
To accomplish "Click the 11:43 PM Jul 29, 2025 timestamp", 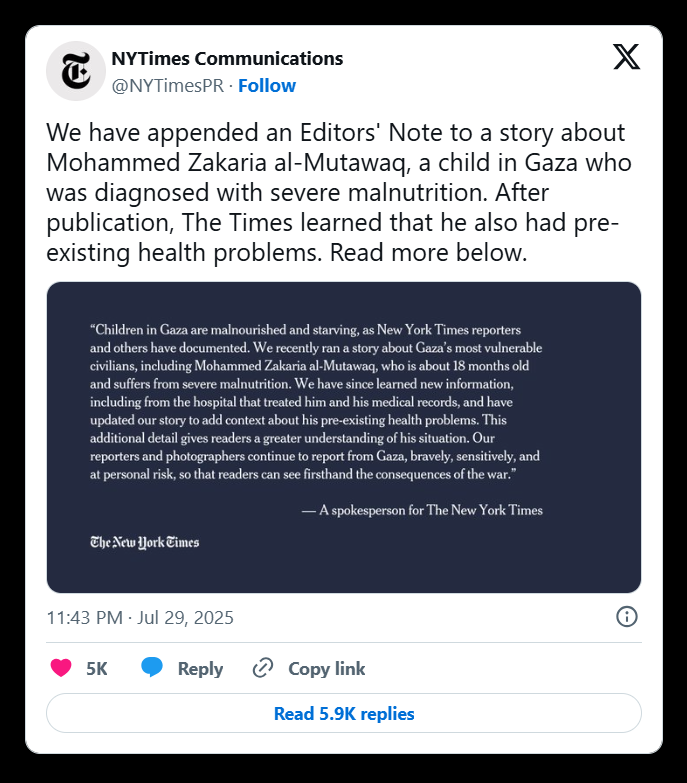I will coord(140,618).
